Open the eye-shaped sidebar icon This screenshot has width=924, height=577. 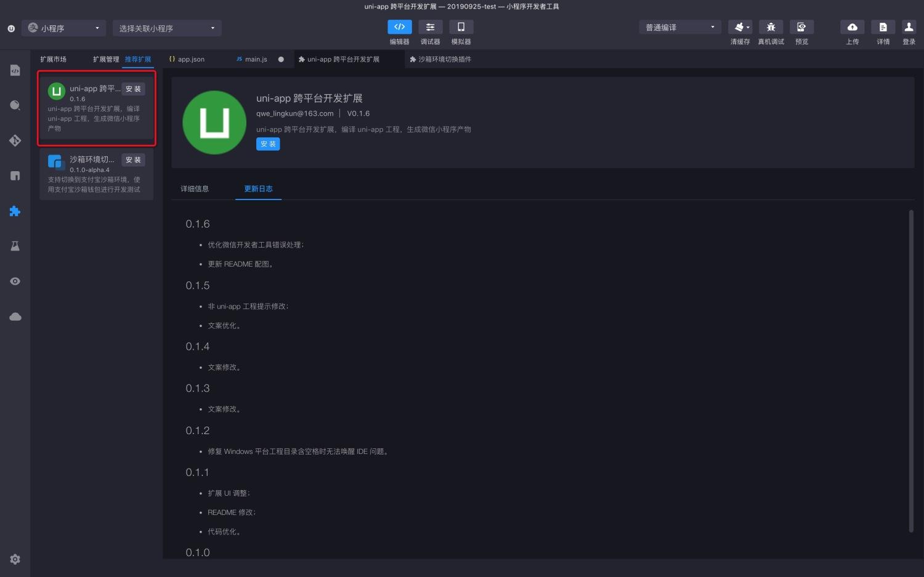(15, 281)
